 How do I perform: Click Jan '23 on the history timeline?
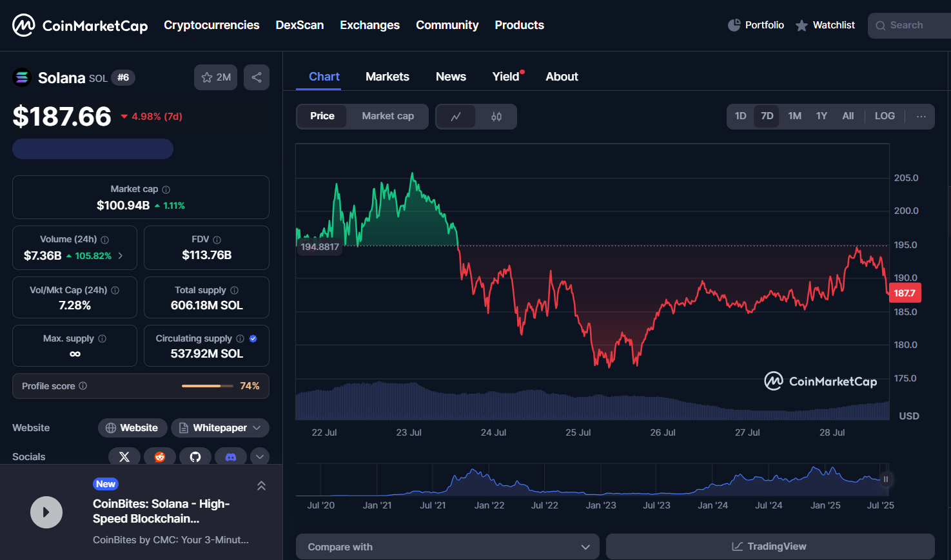tap(601, 505)
